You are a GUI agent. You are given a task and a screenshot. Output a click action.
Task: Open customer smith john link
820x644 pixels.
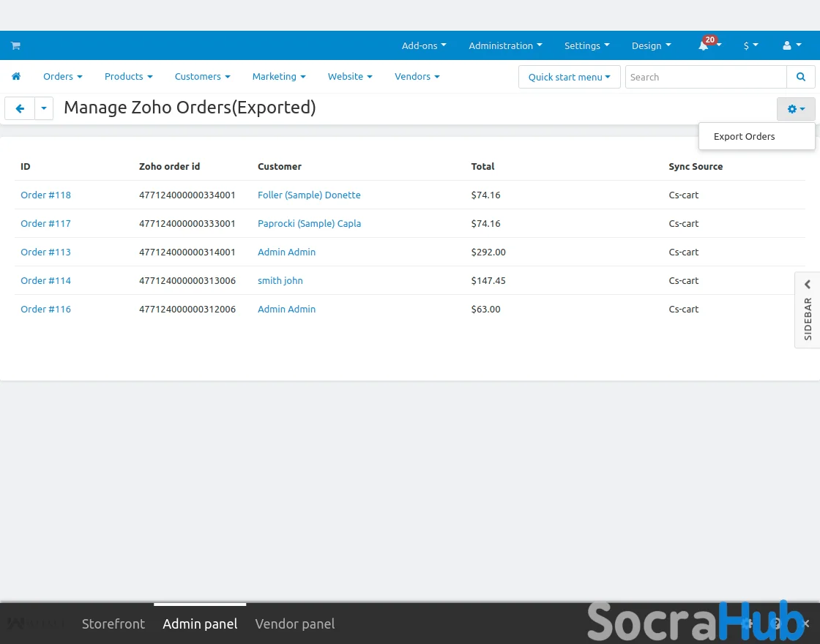[x=280, y=280]
